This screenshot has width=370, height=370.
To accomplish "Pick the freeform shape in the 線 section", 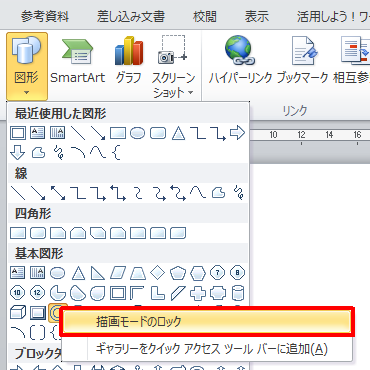I will (218, 193).
